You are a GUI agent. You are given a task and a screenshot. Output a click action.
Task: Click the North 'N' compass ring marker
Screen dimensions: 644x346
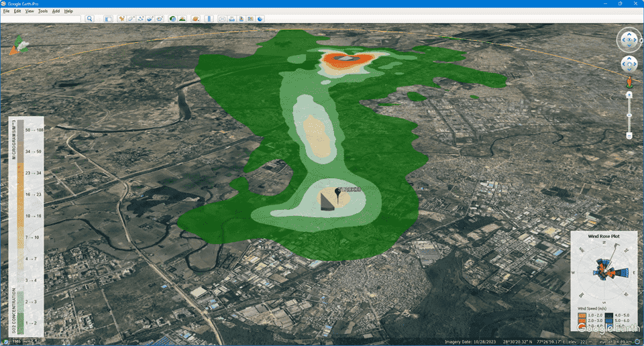pyautogui.click(x=641, y=40)
